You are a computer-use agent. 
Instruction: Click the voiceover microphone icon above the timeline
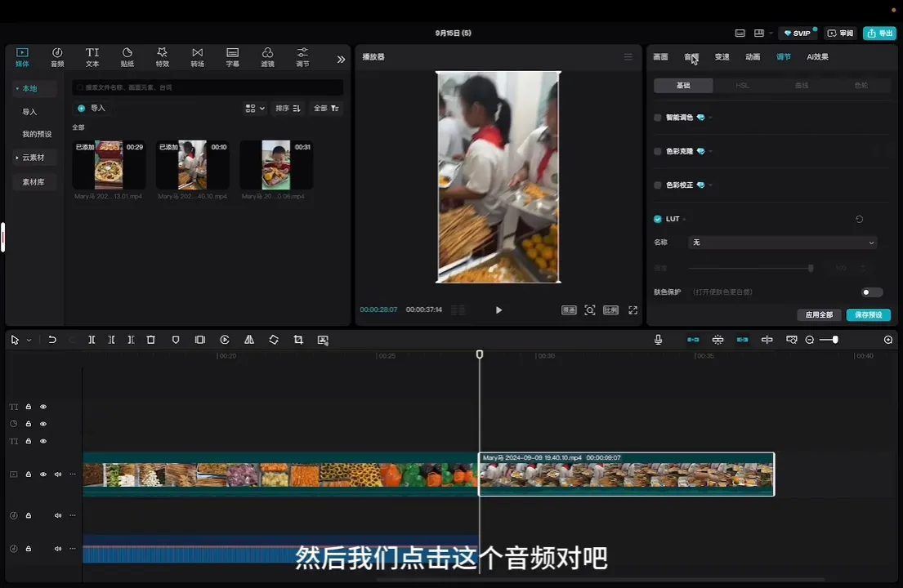tap(658, 340)
